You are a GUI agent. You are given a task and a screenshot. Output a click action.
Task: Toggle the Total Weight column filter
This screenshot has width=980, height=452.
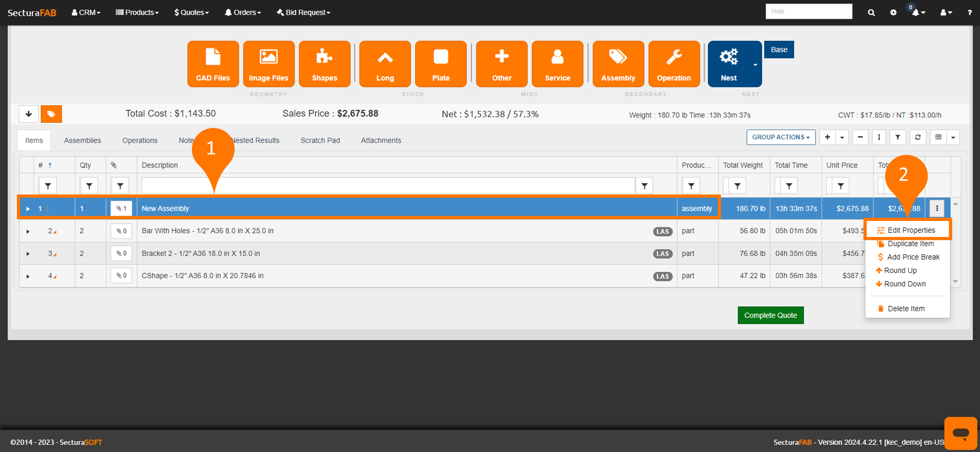[737, 186]
